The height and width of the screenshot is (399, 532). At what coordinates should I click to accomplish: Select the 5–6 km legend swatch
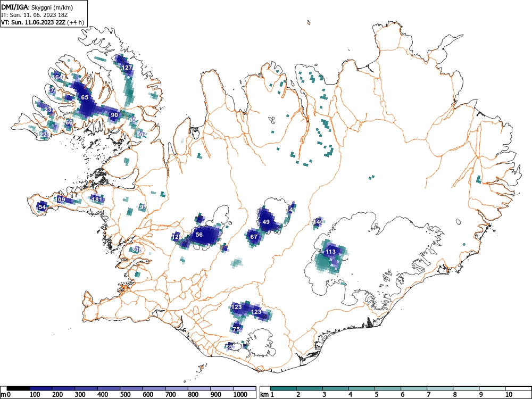(388, 388)
